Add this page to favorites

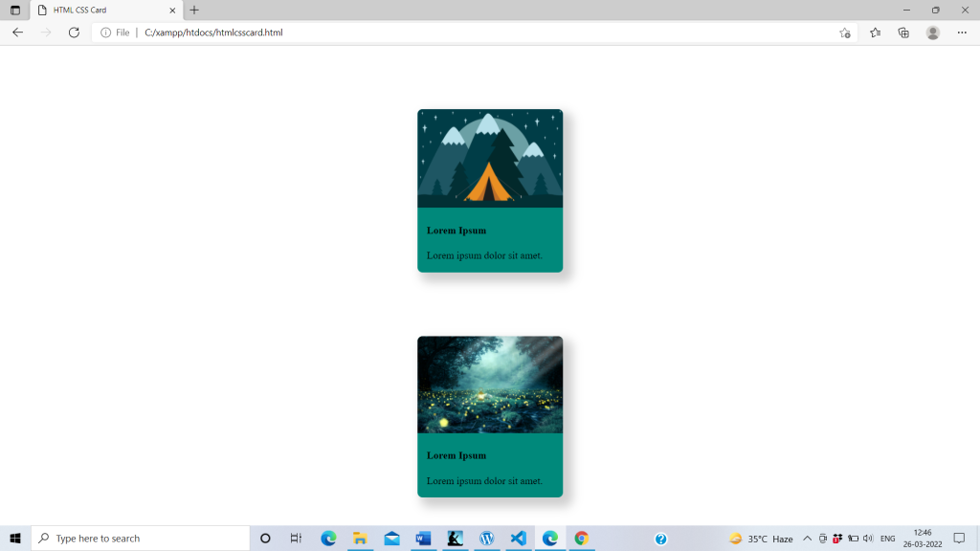pyautogui.click(x=845, y=33)
